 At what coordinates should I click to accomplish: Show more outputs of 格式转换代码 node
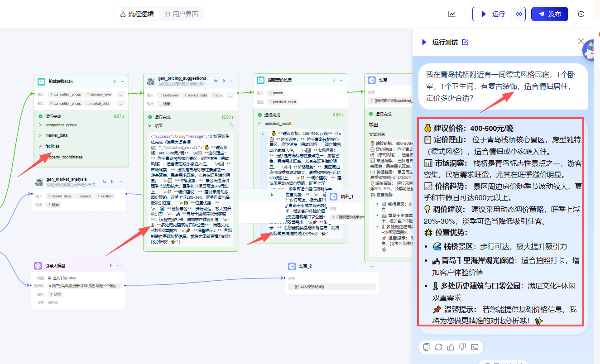[120, 103]
